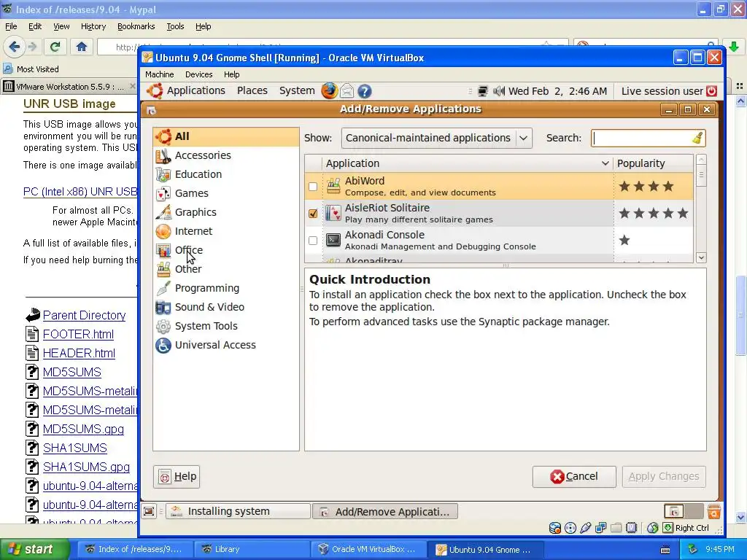The image size is (747, 560).
Task: Click the trash icon in guest panel
Action: click(713, 512)
